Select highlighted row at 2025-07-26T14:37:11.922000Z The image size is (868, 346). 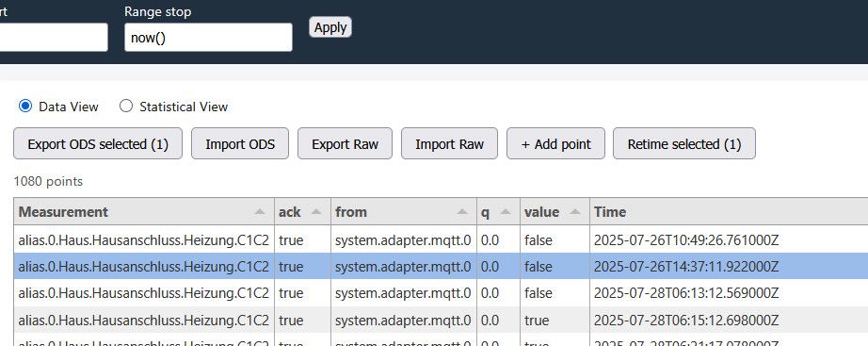(441, 266)
